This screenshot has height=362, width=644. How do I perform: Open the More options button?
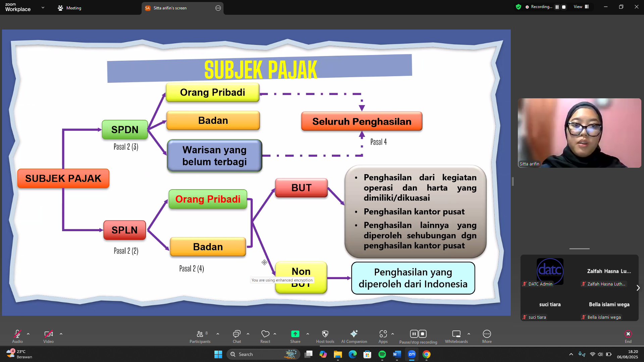(x=487, y=336)
